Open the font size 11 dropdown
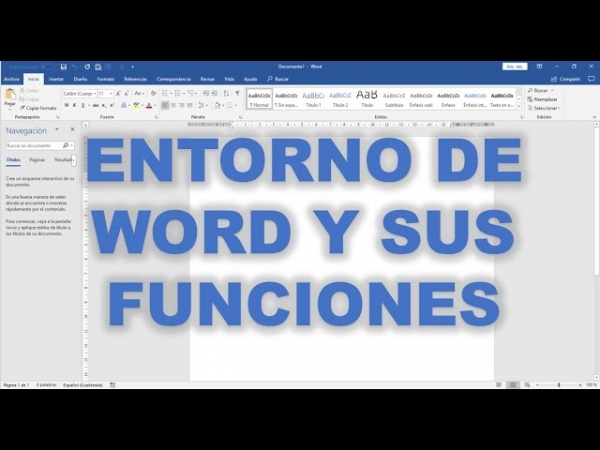 coord(111,94)
